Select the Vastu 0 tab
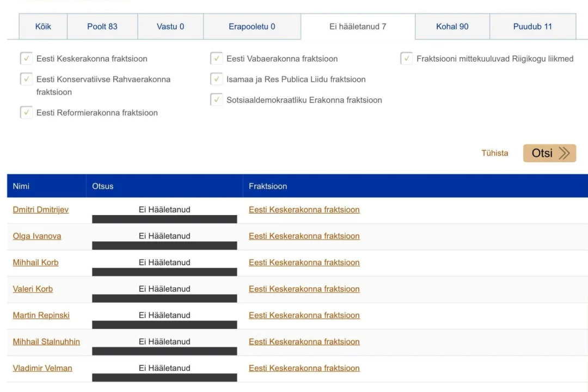The width and height of the screenshot is (588, 392). tap(170, 27)
